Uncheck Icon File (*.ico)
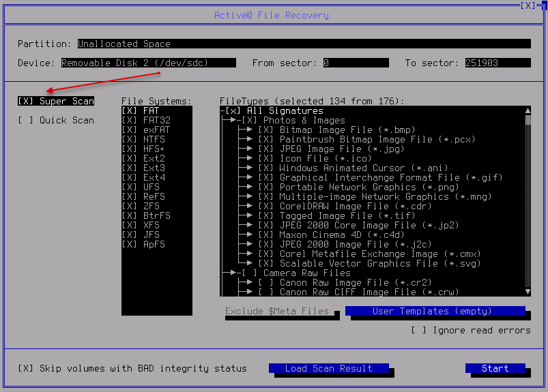 (x=266, y=158)
